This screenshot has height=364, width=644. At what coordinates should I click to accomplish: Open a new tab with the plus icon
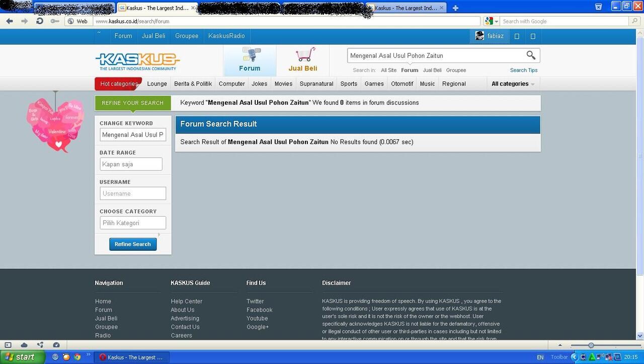pyautogui.click(x=455, y=8)
